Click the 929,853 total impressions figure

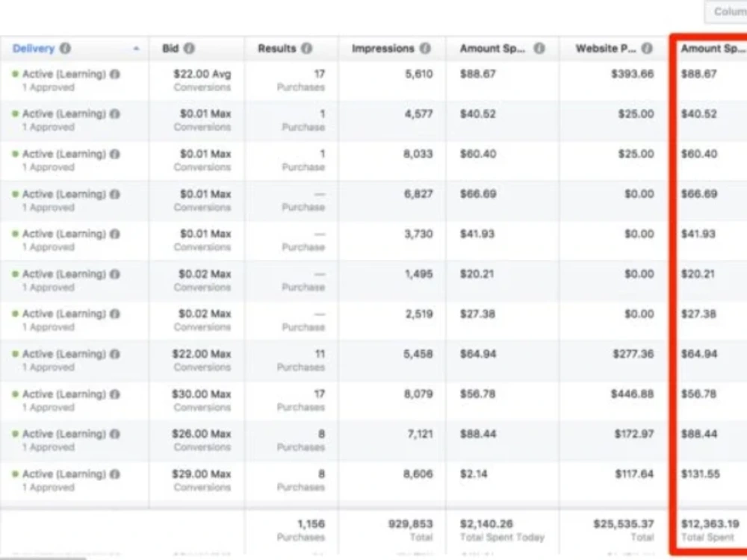[x=410, y=524]
